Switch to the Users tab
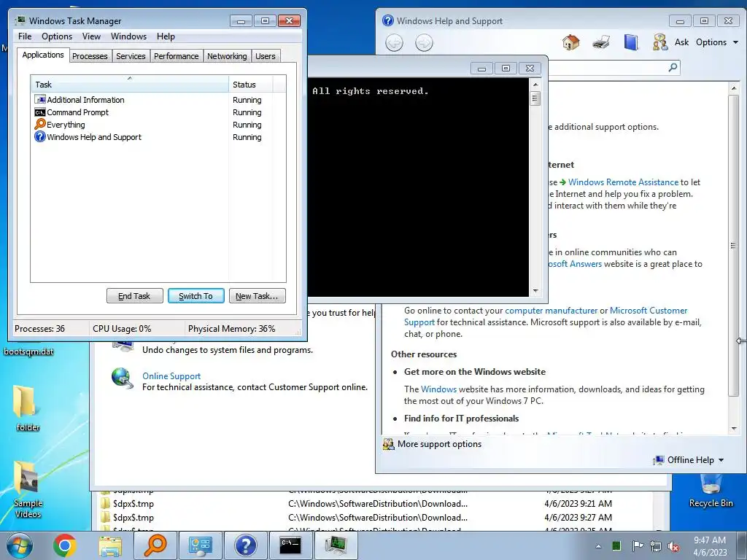Viewport: 747px width, 560px height. pyautogui.click(x=265, y=56)
